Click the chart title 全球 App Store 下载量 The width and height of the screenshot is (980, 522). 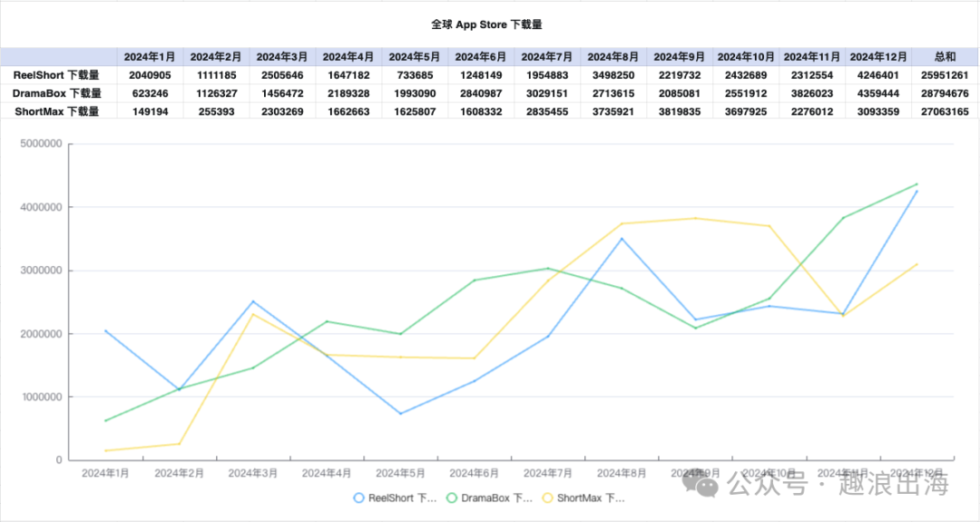[487, 25]
